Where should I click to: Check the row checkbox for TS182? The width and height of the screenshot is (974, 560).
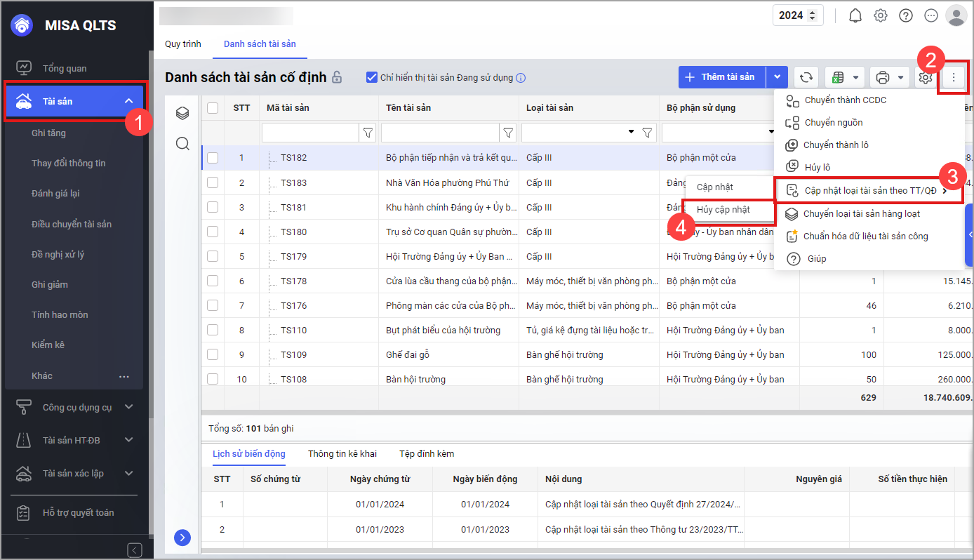tap(213, 158)
